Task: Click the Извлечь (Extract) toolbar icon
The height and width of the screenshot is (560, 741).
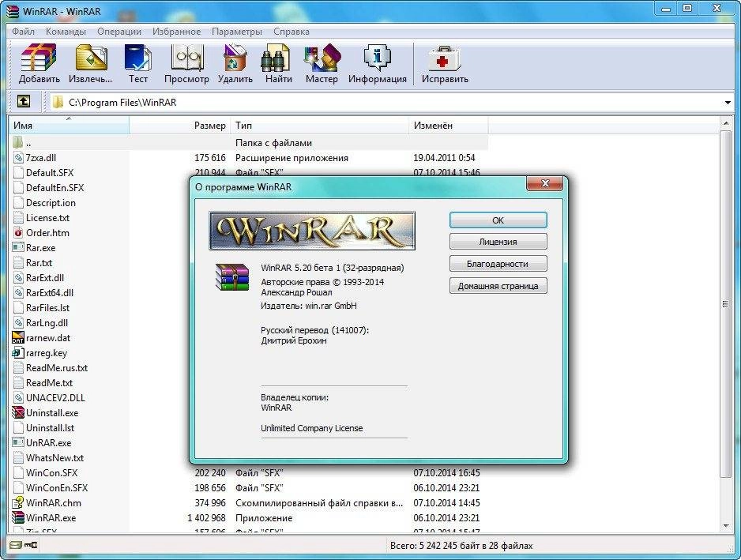Action: click(91, 58)
